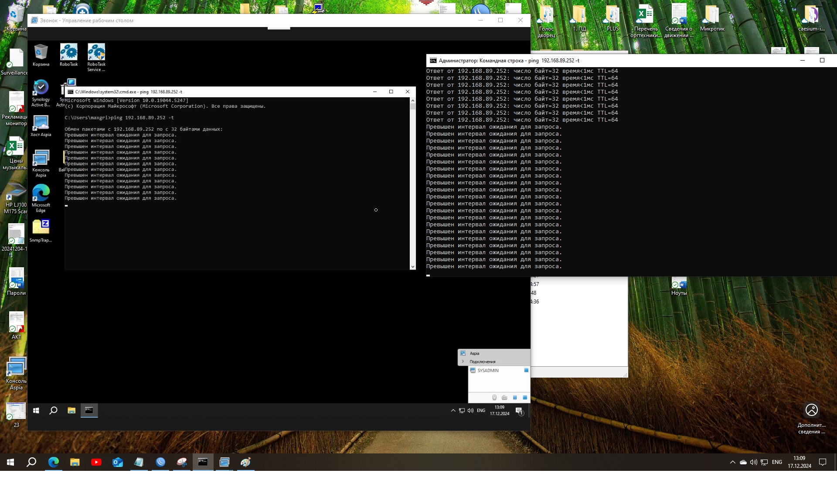This screenshot has width=837, height=504.
Task: Disconnect SYSADMIN via its row icon
Action: click(x=526, y=370)
